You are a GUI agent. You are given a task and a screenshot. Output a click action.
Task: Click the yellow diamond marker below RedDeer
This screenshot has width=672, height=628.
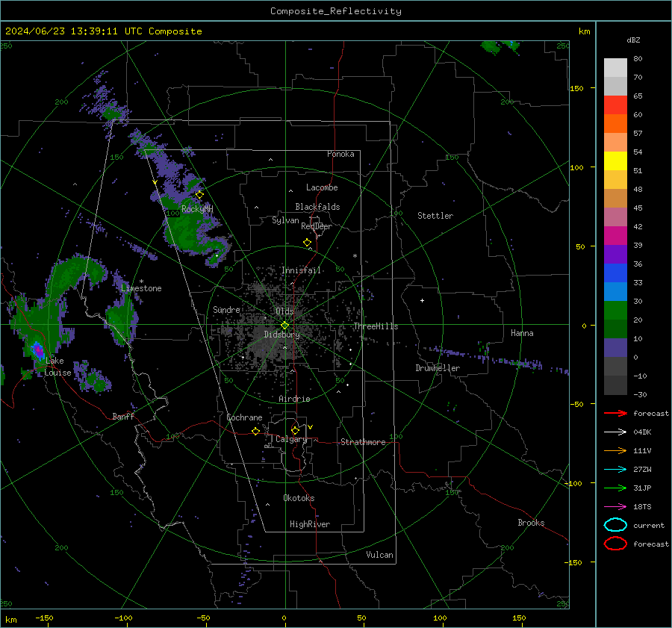click(308, 243)
